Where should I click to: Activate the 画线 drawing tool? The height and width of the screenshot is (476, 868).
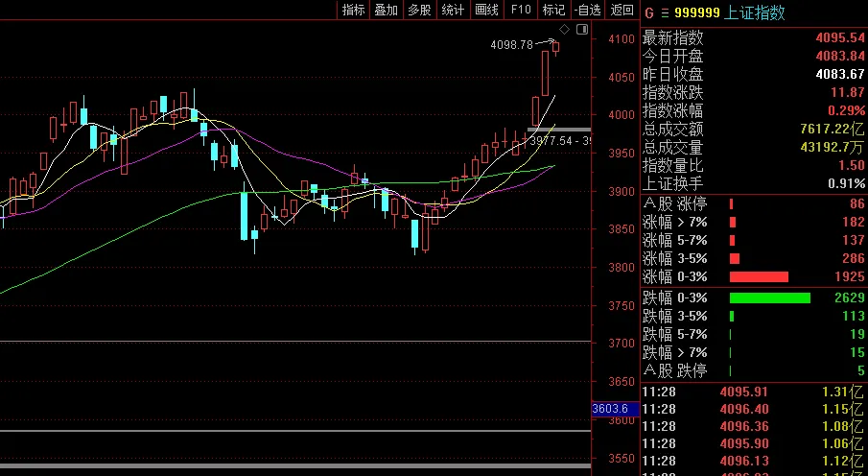click(x=486, y=10)
